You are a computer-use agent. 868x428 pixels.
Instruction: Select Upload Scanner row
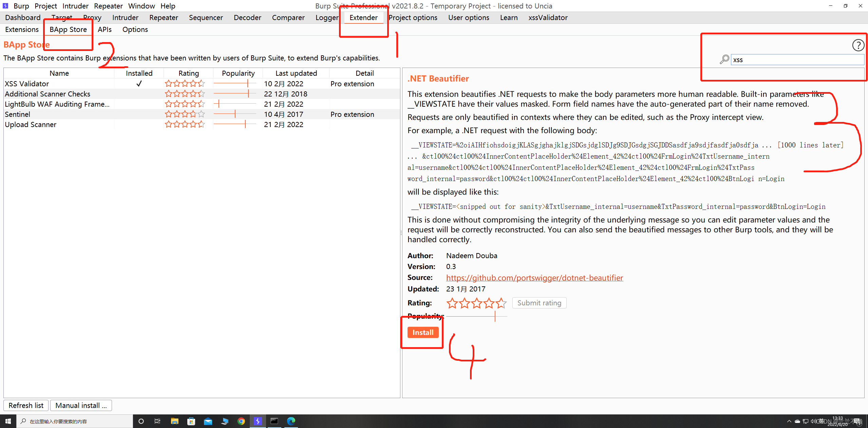pyautogui.click(x=202, y=124)
